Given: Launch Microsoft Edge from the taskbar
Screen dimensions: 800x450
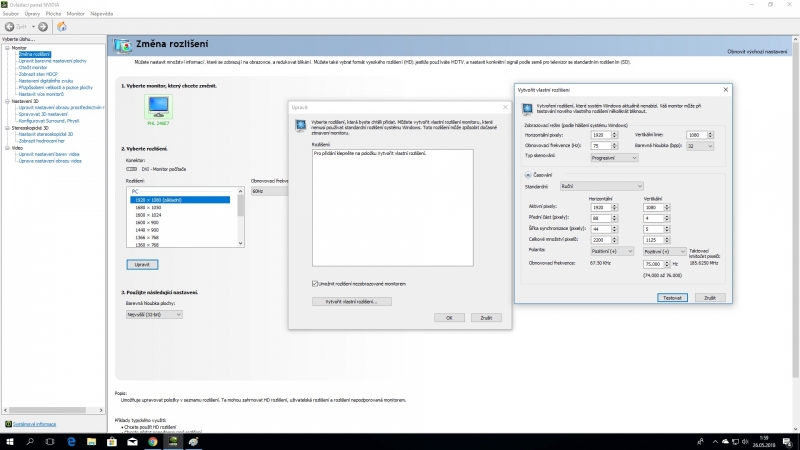Looking at the screenshot, I should 71,442.
